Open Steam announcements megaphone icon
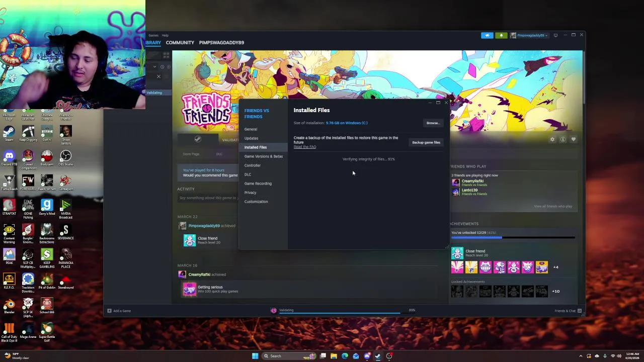This screenshot has width=644, height=362. [x=487, y=35]
